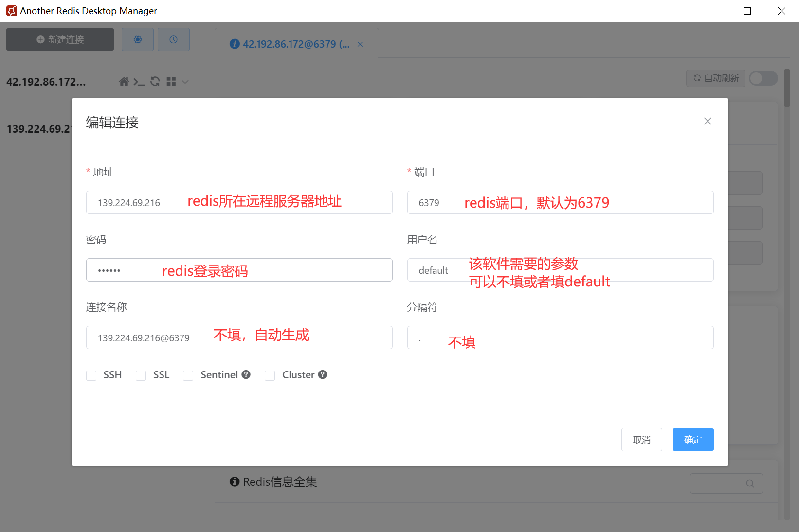Click the Another Redis Desktop Manager app icon
799x532 pixels.
[x=11, y=11]
